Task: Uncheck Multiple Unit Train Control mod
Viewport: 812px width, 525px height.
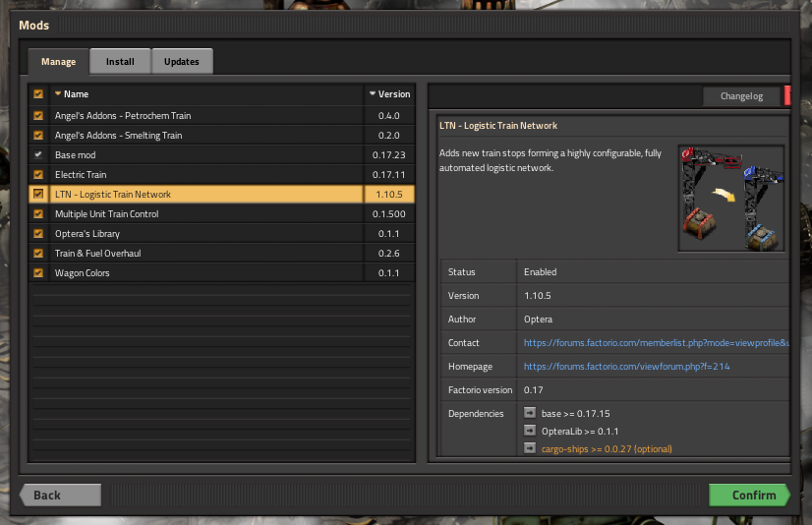Action: 38,213
